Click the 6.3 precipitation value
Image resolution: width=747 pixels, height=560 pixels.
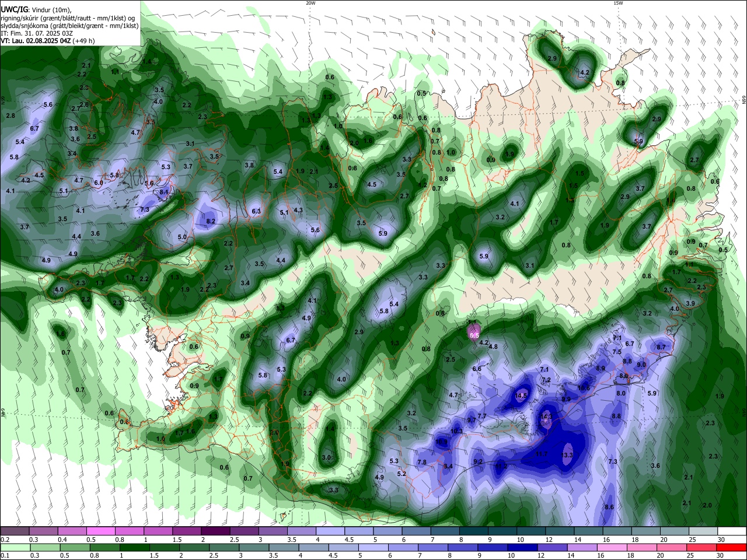(x=256, y=211)
